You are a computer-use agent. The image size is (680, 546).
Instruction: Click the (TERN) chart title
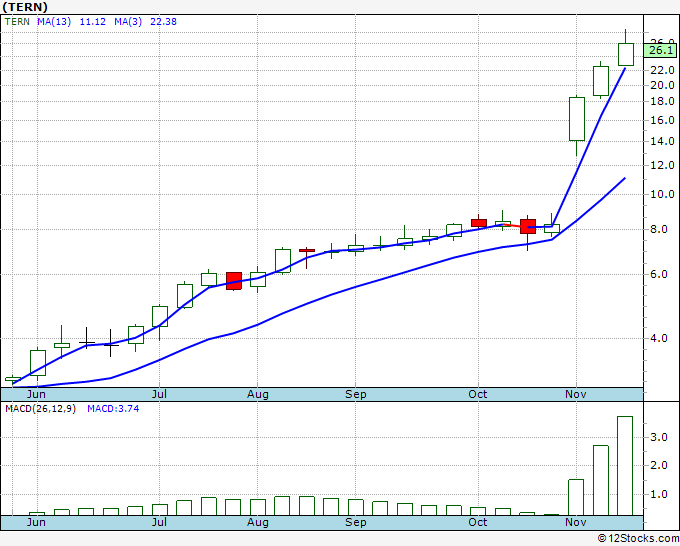click(x=25, y=7)
